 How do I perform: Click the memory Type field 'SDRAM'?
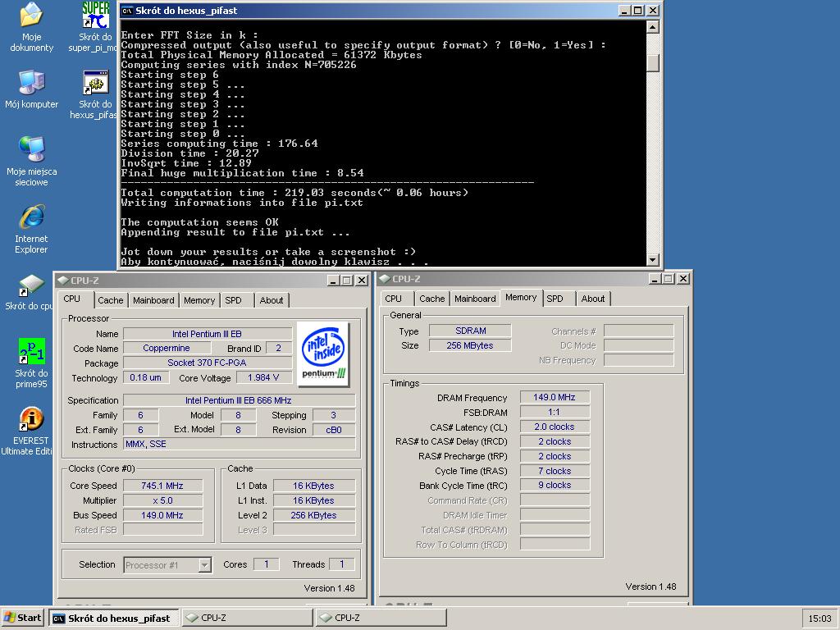470,331
